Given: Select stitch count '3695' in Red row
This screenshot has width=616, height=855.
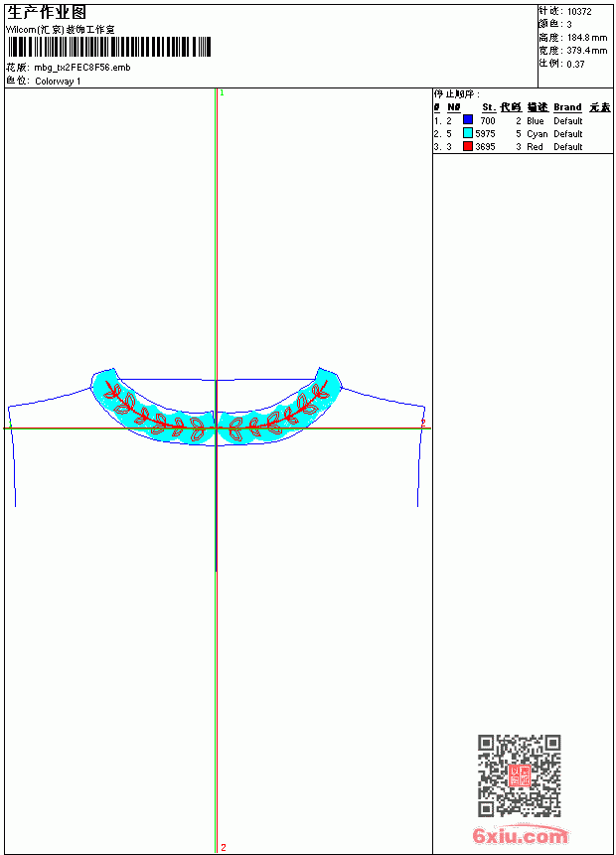Looking at the screenshot, I should 485,147.
